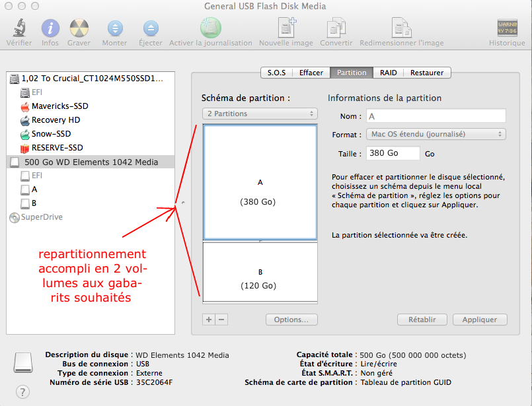
Task: Switch to the Effacer tab
Action: click(311, 73)
